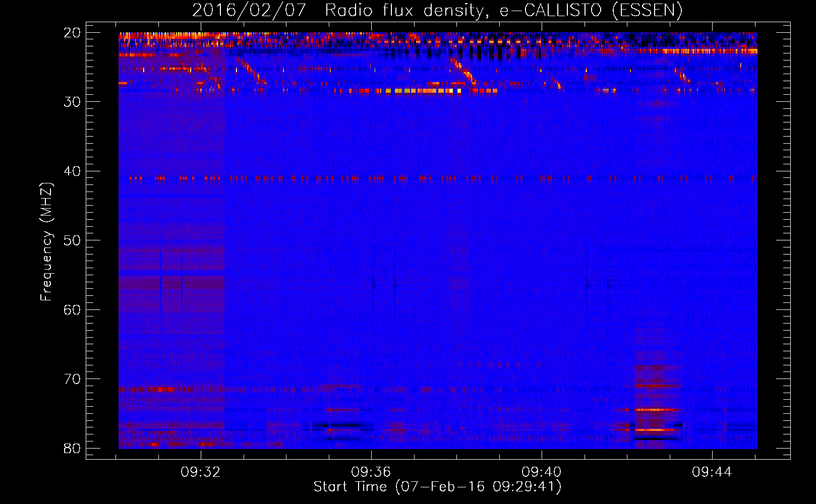Click the 'Start Time (07-Feb-16 09:29:41)' label
Viewport: 816px width, 504px height.
click(x=437, y=487)
